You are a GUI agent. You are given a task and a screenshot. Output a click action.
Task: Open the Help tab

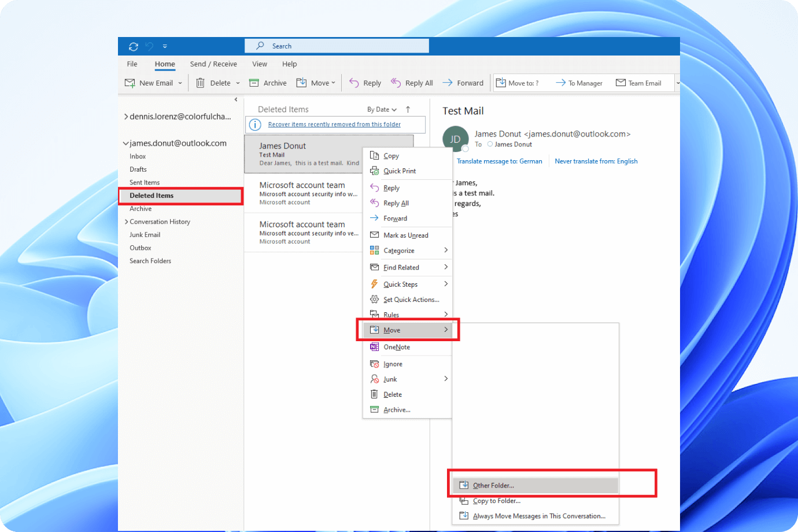[x=290, y=64]
